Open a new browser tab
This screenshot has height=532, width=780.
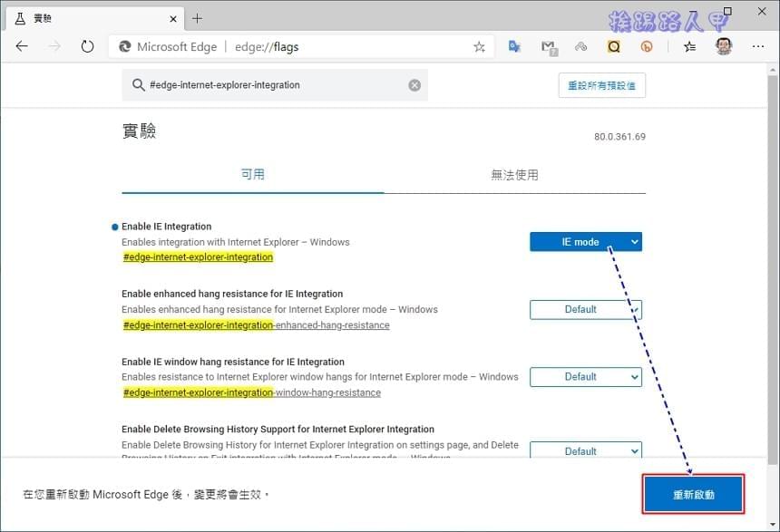pos(198,19)
